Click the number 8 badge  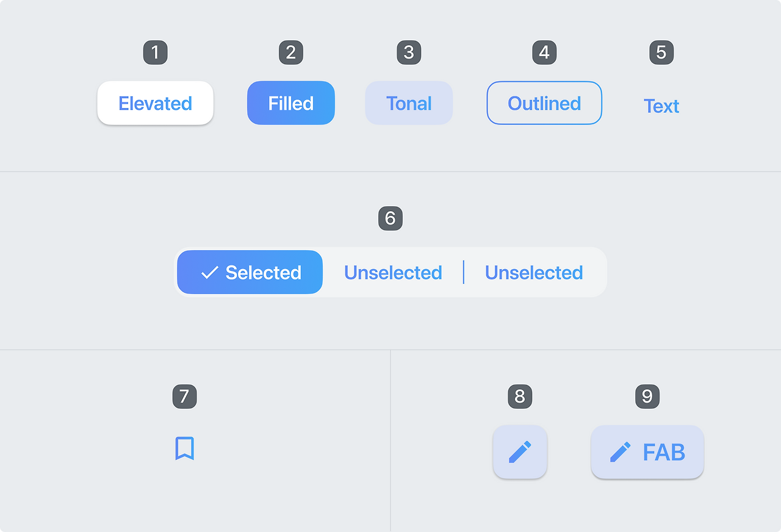(520, 397)
